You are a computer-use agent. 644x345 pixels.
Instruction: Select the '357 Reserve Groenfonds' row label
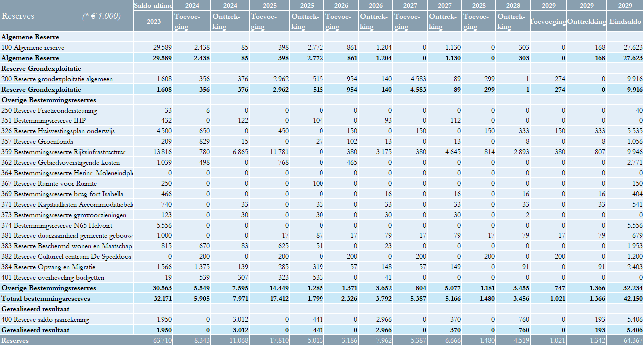37,142
